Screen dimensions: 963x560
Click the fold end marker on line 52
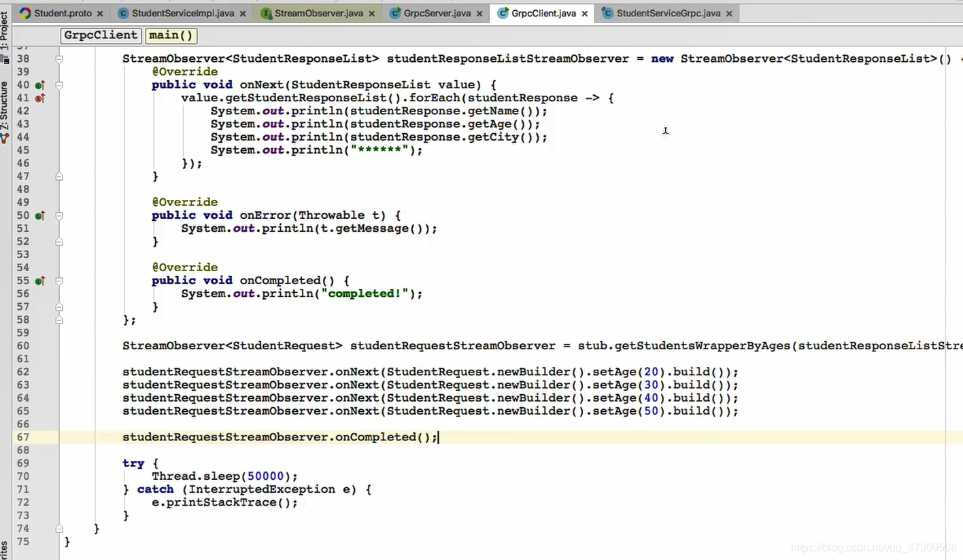(x=59, y=242)
